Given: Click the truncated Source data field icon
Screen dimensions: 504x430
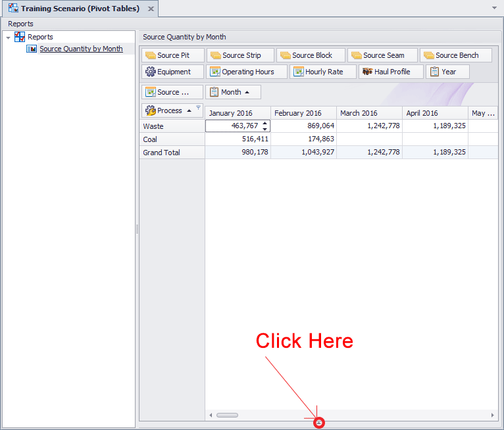Looking at the screenshot, I should (150, 92).
